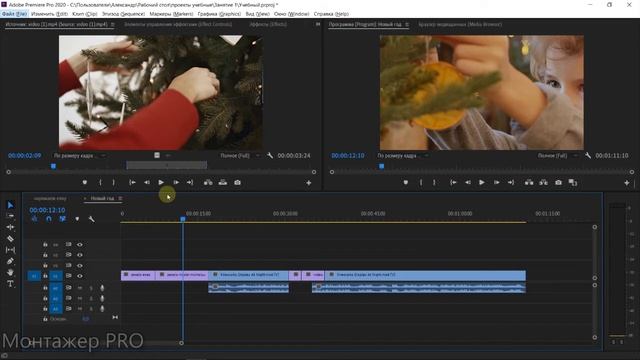Select the Razor tool
This screenshot has width=640, height=360.
[x=10, y=238]
